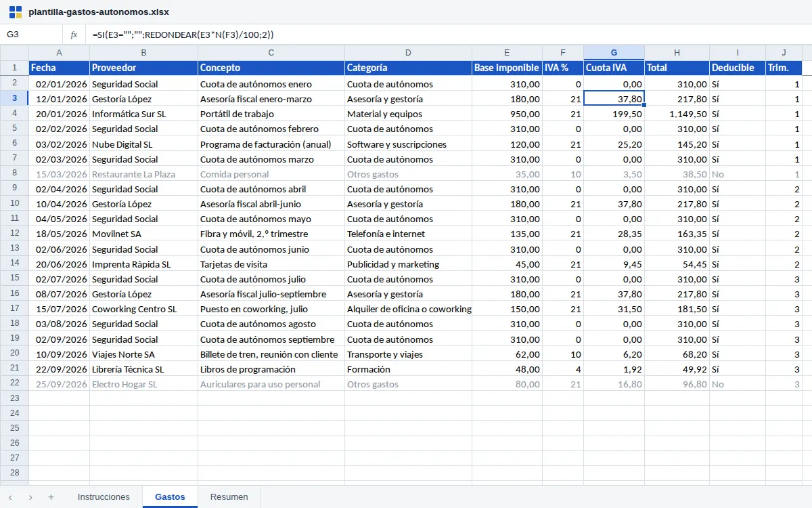
Task: Add a new sheet with plus icon
Action: (x=51, y=497)
